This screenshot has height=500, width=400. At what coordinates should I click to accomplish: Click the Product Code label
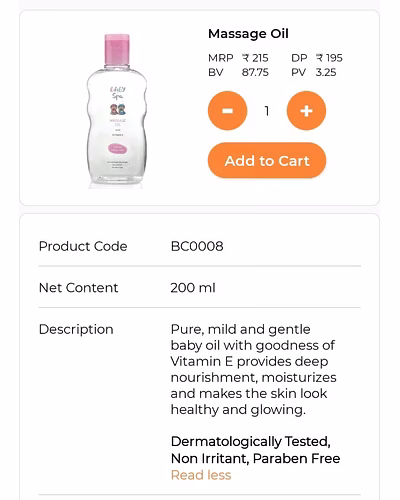(83, 246)
